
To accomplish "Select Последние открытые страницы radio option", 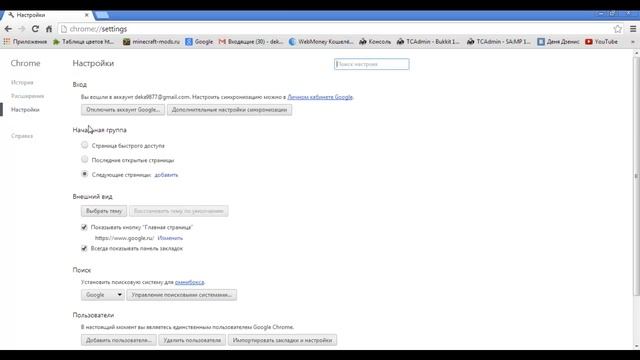I will (84, 159).
